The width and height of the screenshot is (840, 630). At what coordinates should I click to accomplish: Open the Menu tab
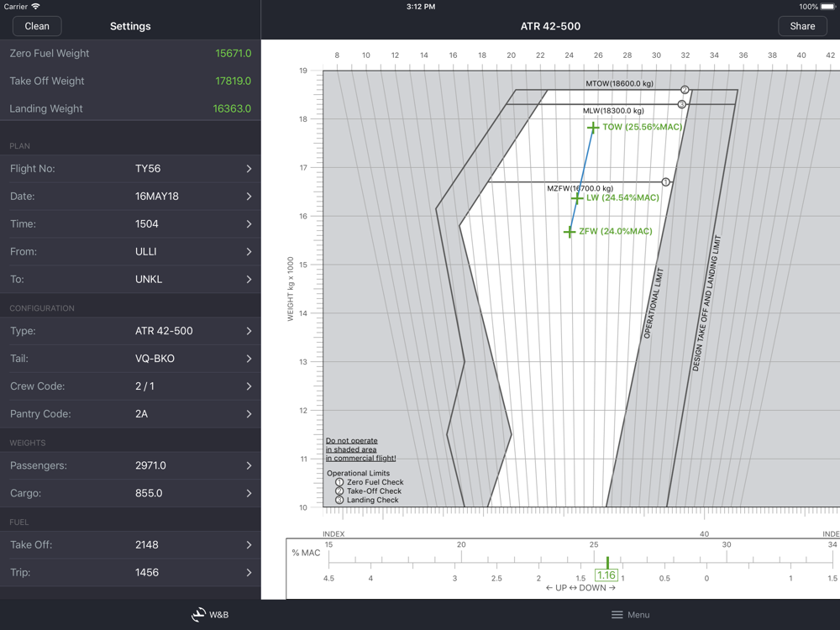tap(631, 615)
